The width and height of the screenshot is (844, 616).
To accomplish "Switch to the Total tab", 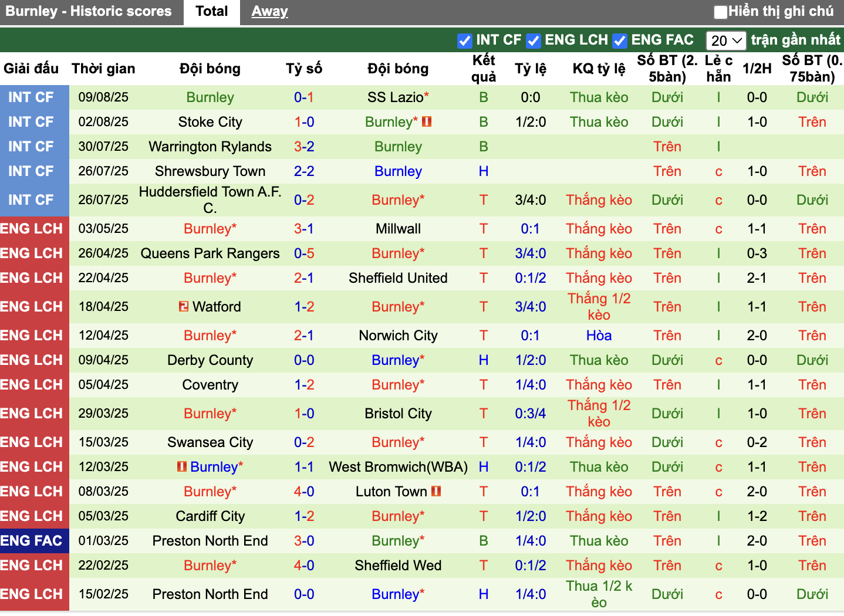I will (212, 12).
